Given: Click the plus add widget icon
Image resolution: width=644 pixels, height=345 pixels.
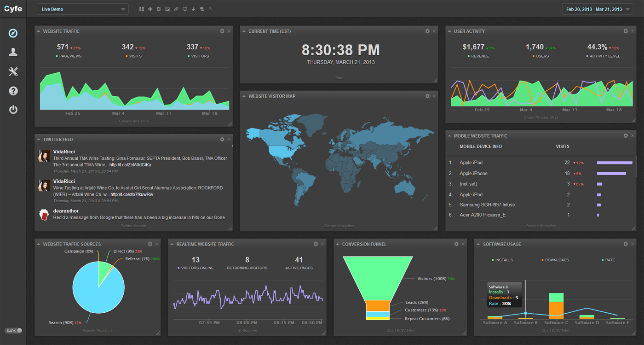Looking at the screenshot, I should (x=150, y=9).
